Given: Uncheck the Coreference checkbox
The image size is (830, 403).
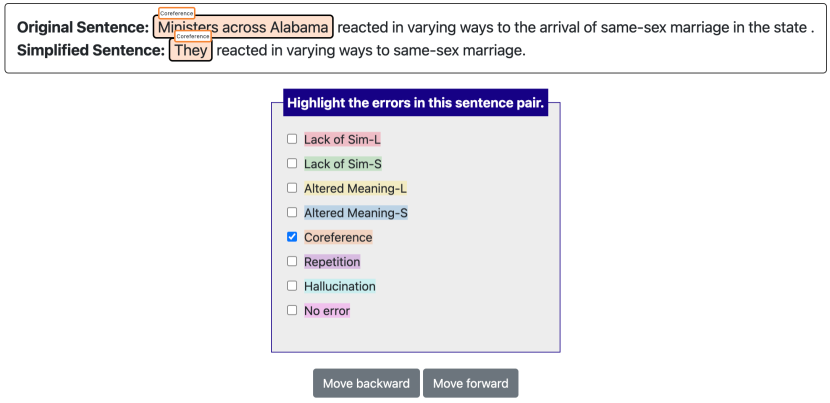Looking at the screenshot, I should point(292,237).
